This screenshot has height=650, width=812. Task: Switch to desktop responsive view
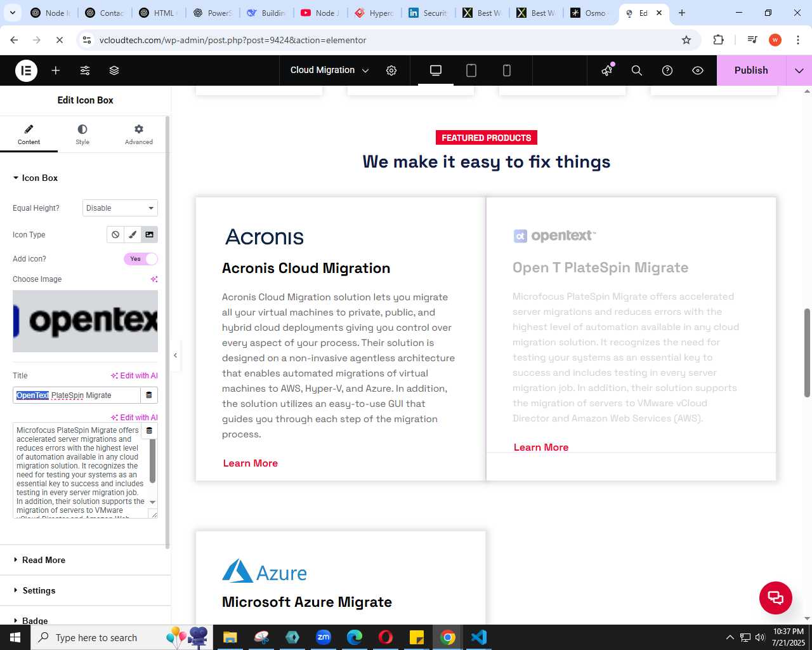point(436,70)
